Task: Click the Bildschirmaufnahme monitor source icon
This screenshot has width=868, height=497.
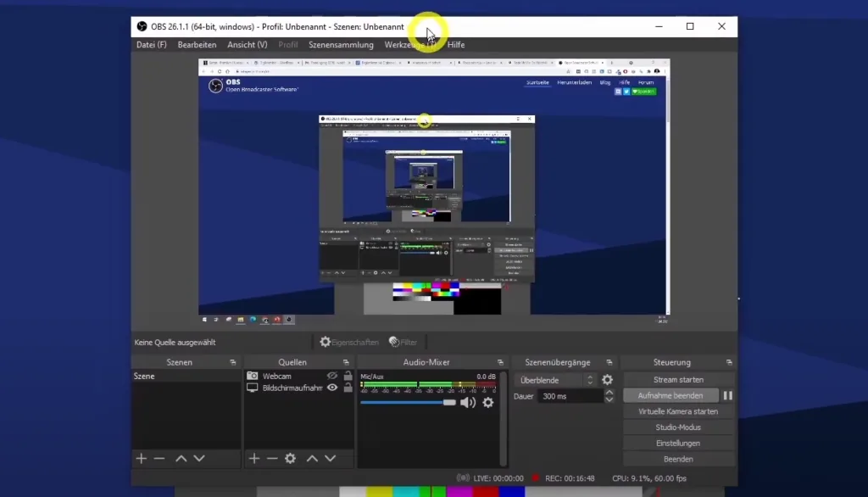Action: (252, 388)
